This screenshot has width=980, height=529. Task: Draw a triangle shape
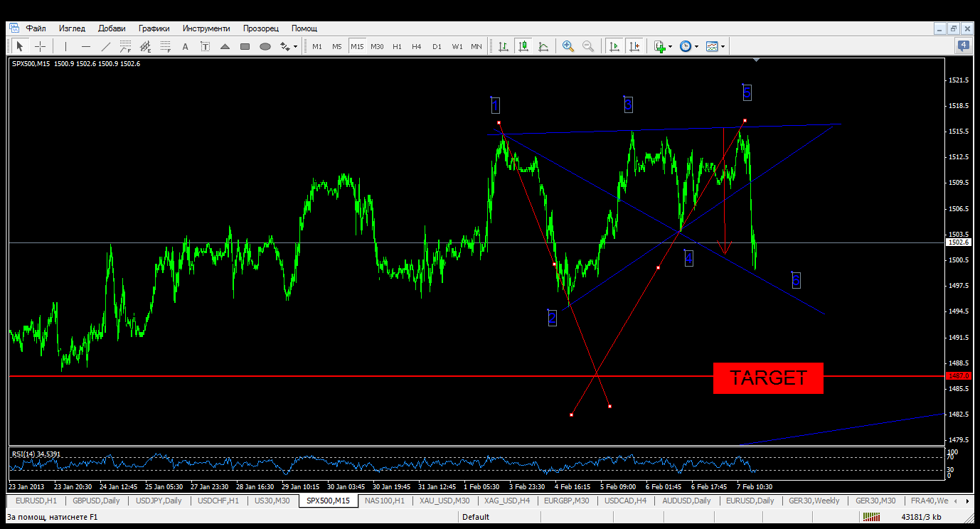225,46
